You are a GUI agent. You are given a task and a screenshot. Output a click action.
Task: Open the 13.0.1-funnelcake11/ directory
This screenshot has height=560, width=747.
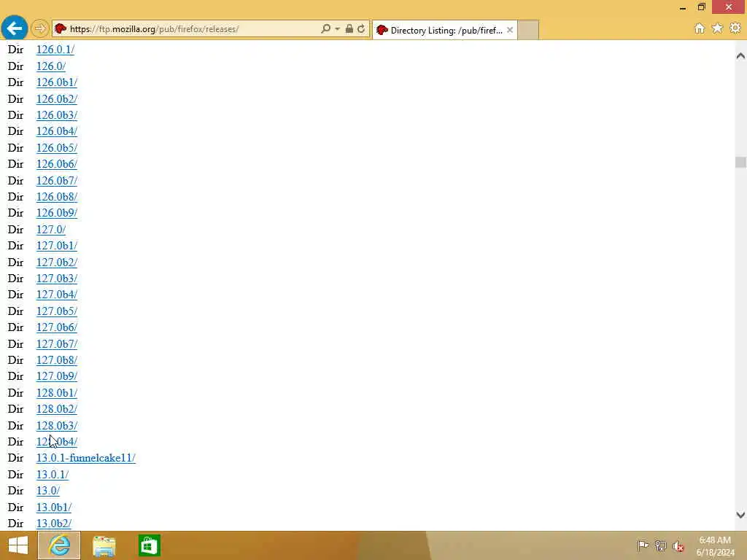(86, 458)
